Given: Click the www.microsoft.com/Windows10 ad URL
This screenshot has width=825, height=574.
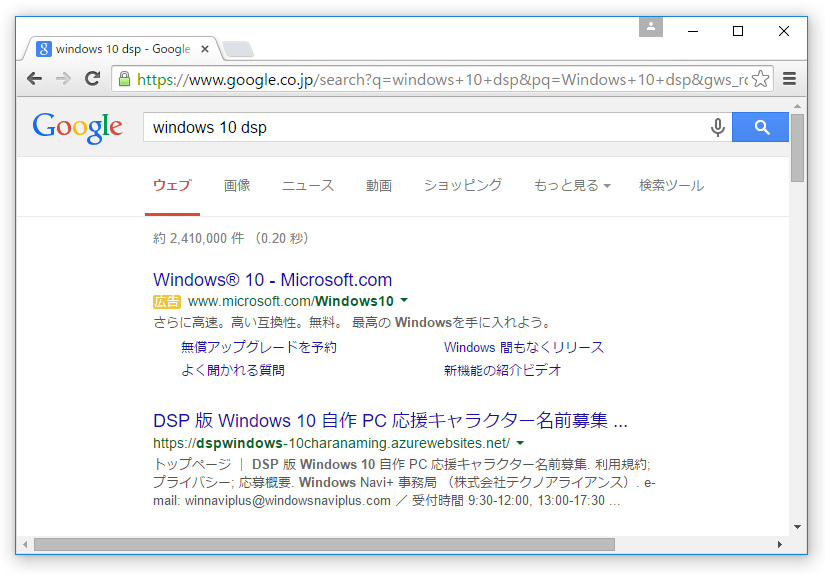Looking at the screenshot, I should tap(290, 301).
